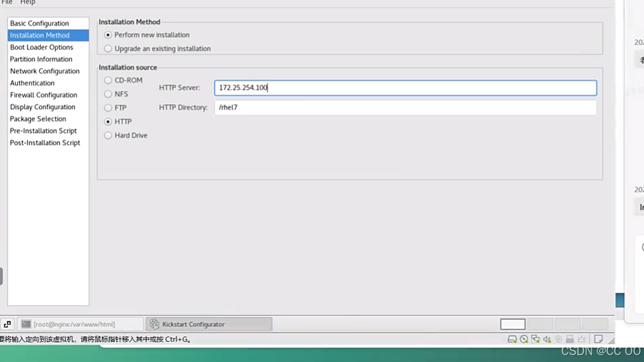Click the VMware hard disk status icon
The height and width of the screenshot is (362, 644).
(x=512, y=339)
